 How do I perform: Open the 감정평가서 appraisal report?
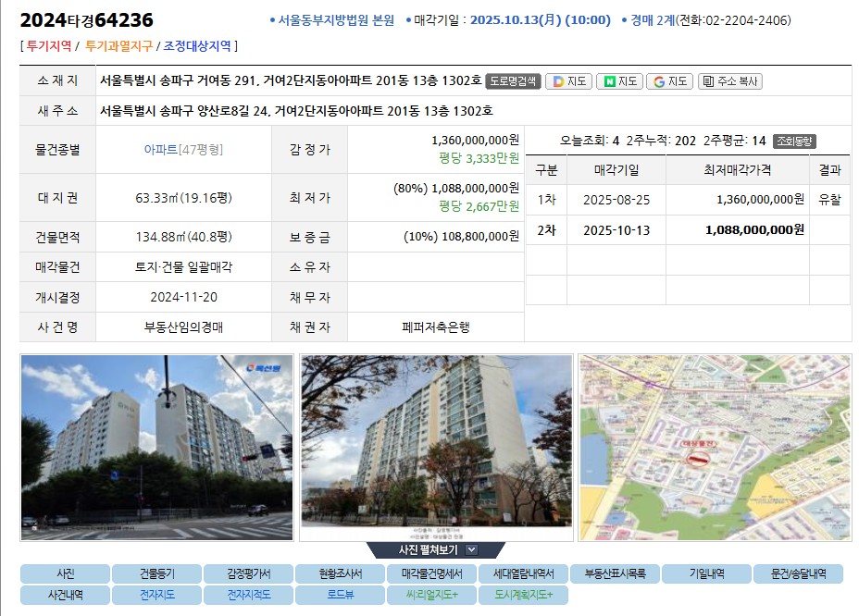[248, 573]
